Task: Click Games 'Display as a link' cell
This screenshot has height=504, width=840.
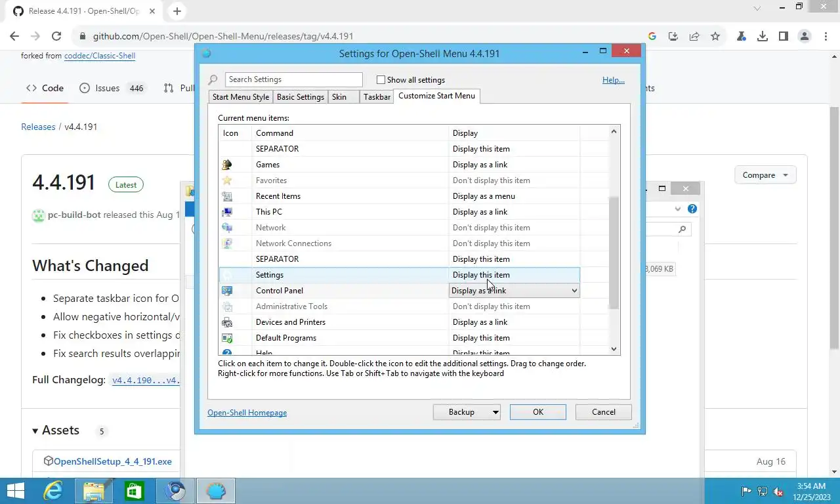Action: point(514,165)
